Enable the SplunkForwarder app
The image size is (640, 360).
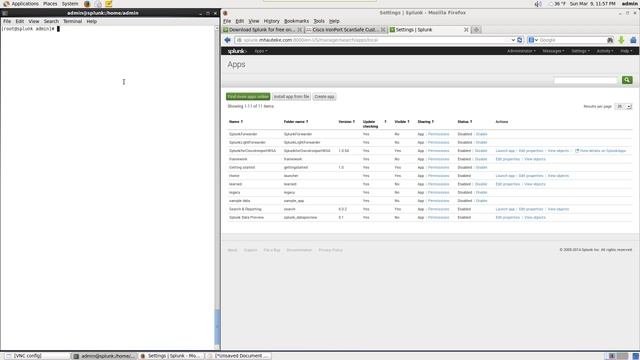click(x=482, y=134)
